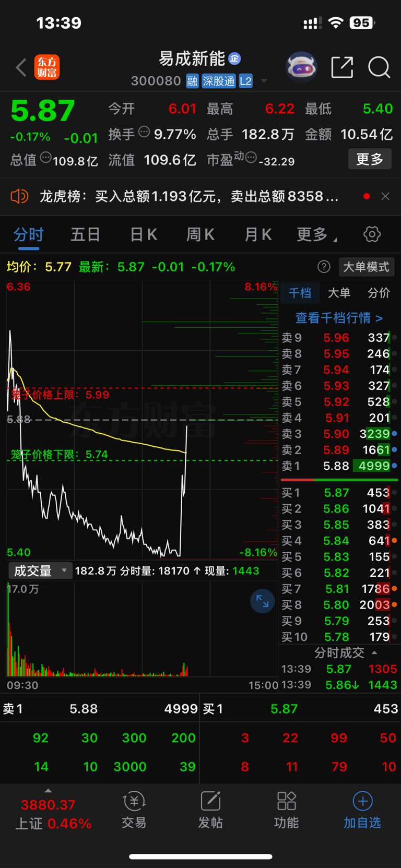This screenshot has width=401, height=868.
Task: Open the robot assistant avatar
Action: click(301, 67)
